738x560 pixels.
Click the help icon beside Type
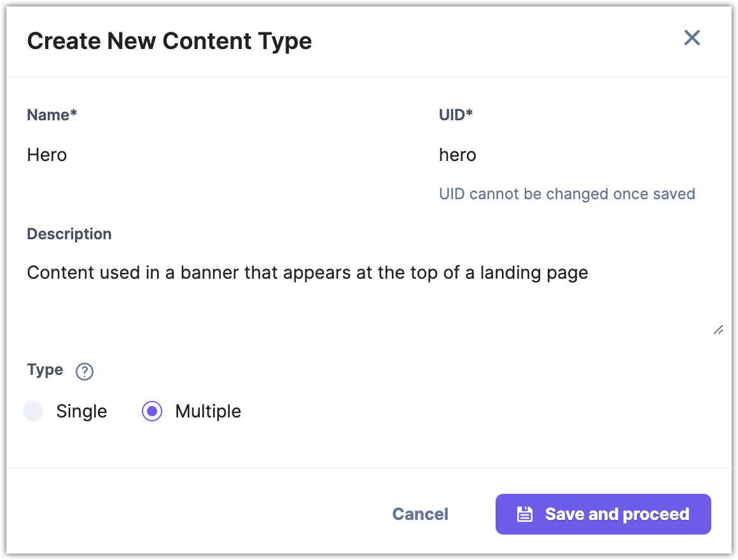click(x=85, y=372)
